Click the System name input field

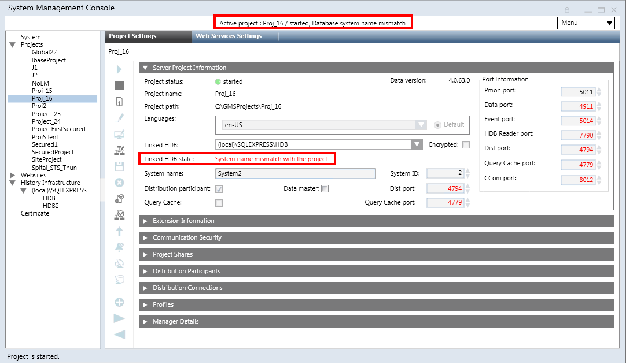(295, 173)
